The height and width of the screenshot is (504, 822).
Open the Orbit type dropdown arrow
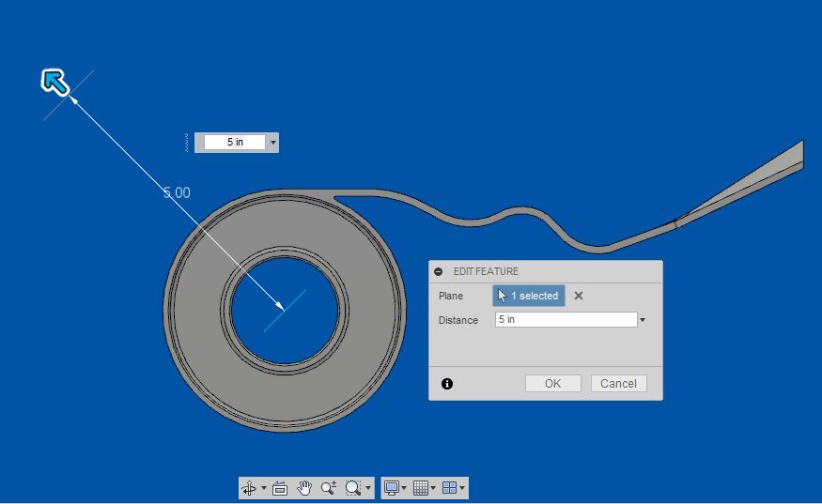click(264, 488)
